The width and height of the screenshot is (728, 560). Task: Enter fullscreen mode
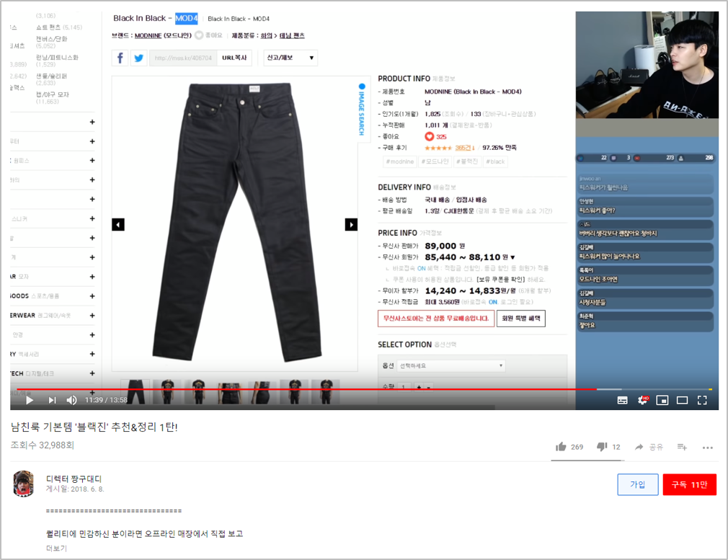[x=701, y=400]
